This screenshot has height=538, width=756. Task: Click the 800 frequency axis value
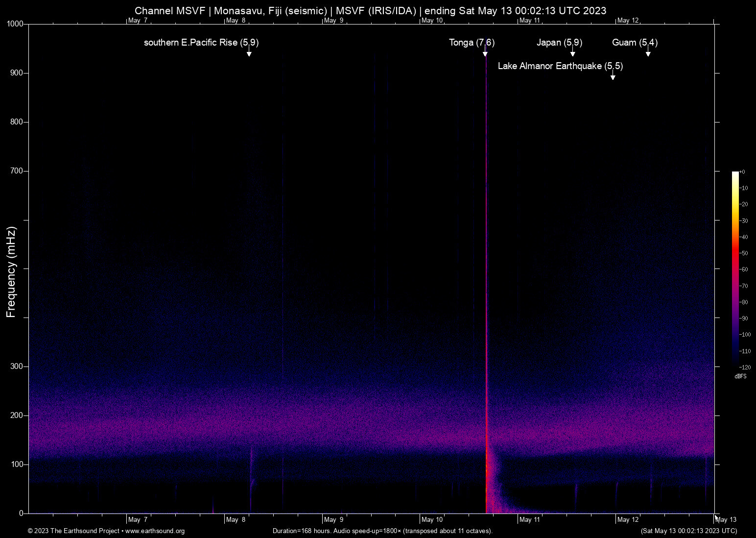click(17, 122)
